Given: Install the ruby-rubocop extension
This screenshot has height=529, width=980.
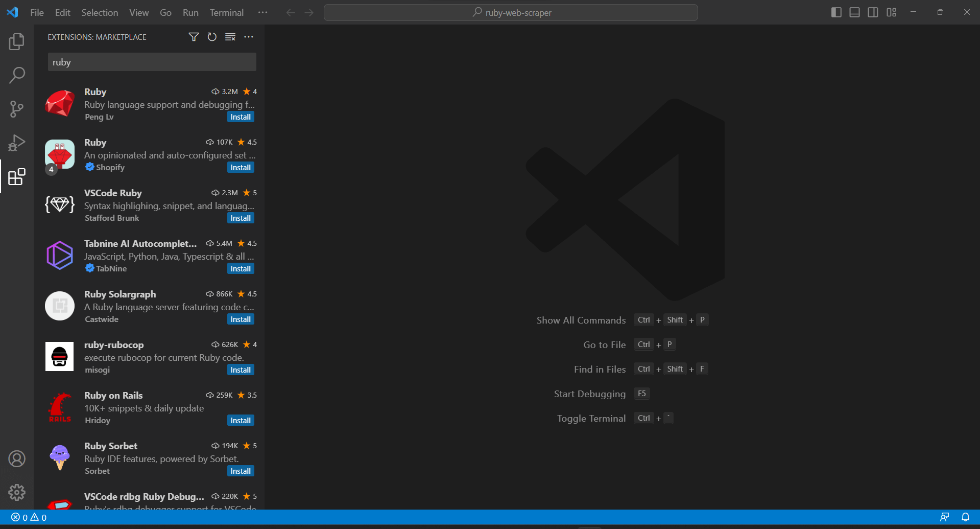Looking at the screenshot, I should (x=240, y=370).
